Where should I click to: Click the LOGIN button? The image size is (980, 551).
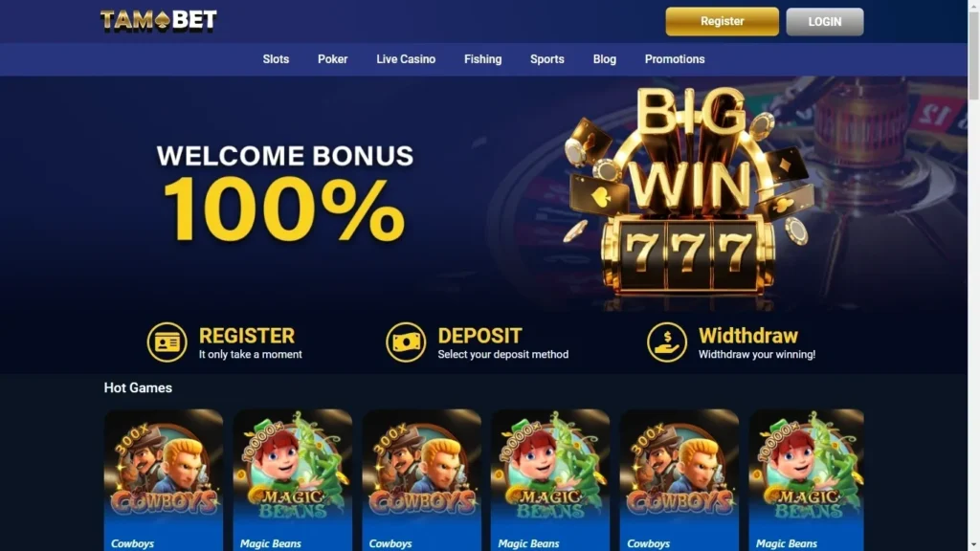coord(824,22)
